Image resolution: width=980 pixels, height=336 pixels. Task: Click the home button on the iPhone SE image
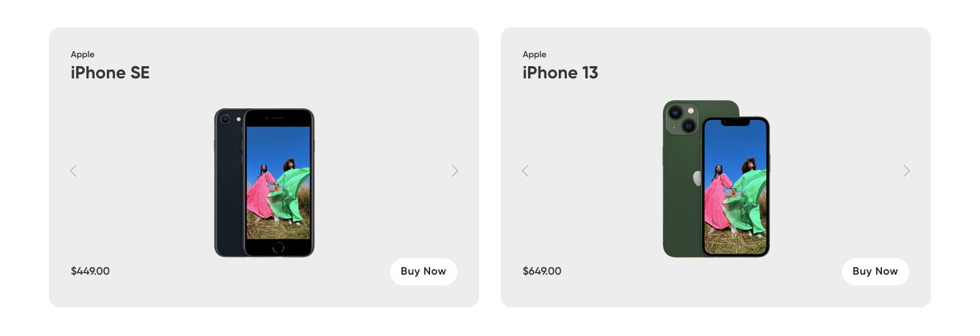(278, 247)
